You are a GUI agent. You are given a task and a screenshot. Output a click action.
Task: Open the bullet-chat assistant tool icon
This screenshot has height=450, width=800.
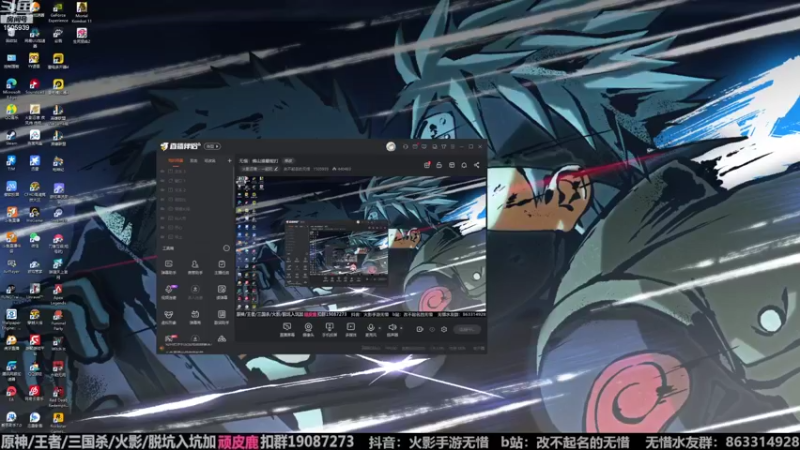tap(168, 266)
